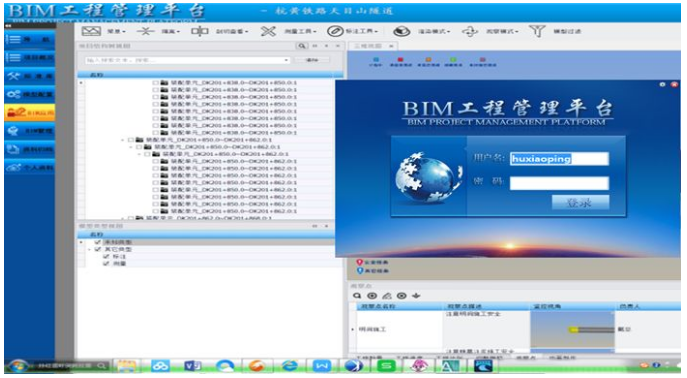Open the 模型配置 gears item in sidebar
687x378 pixels.
click(30, 95)
